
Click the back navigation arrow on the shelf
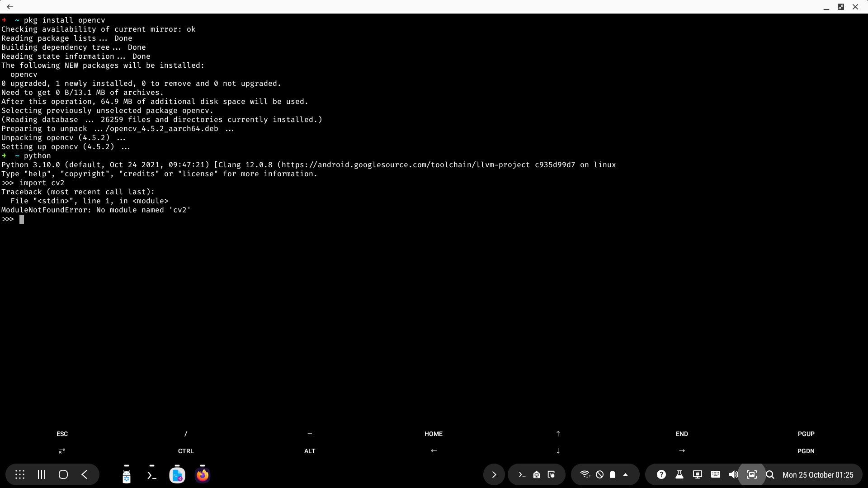click(85, 474)
